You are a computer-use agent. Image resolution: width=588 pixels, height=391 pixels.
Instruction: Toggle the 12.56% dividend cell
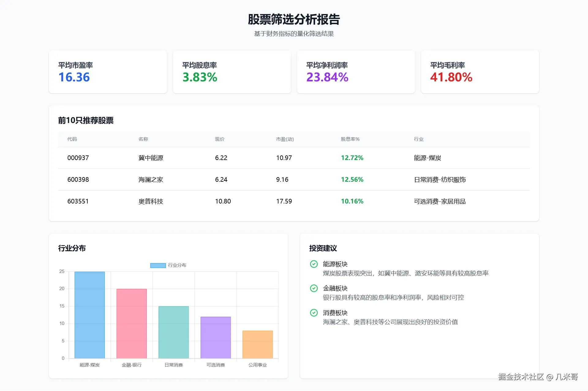pyautogui.click(x=352, y=180)
